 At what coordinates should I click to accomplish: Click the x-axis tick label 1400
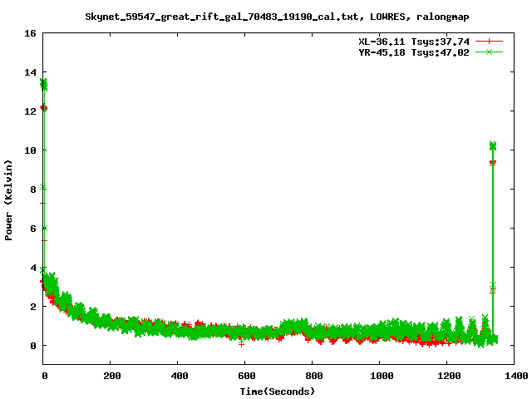(x=515, y=376)
